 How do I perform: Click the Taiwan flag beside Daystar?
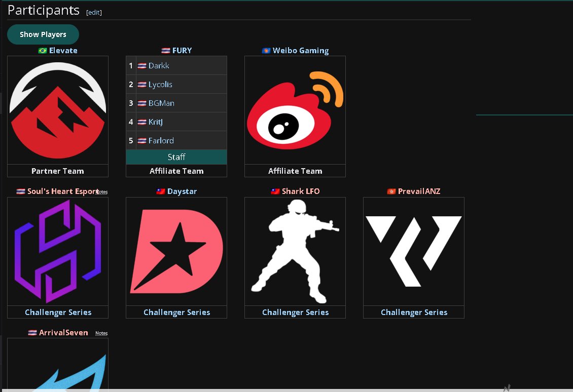coord(161,191)
